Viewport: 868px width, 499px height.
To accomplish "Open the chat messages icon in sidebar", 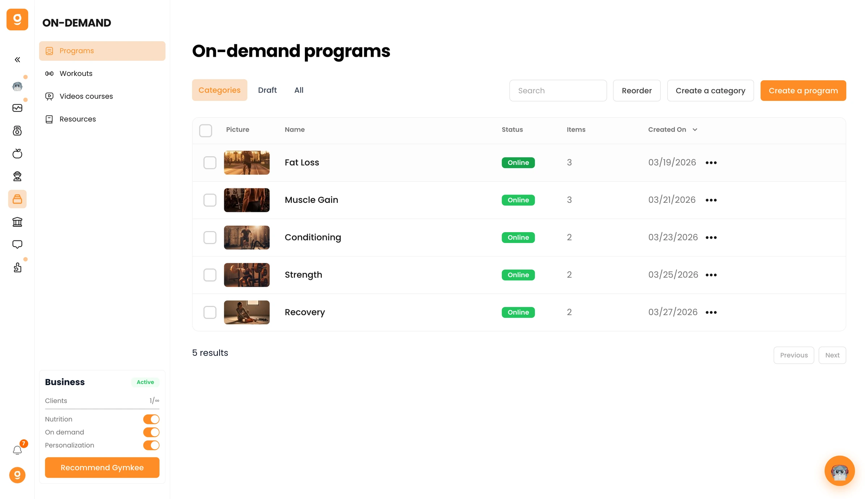I will 17,244.
